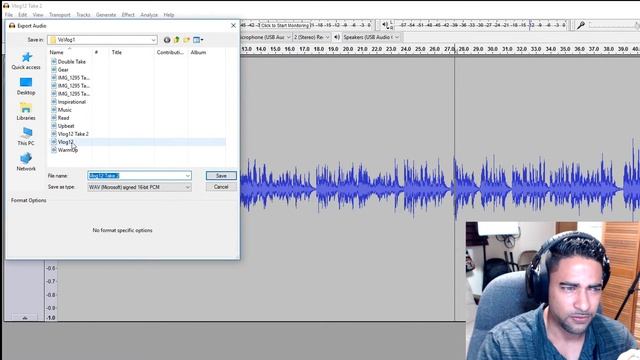Click 20.0 on the timeline ruler
The image size is (640, 360).
click(x=348, y=49)
